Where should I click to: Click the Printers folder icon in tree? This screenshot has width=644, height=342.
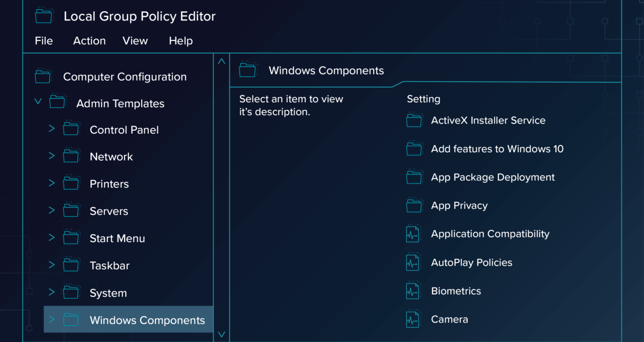coord(72,184)
